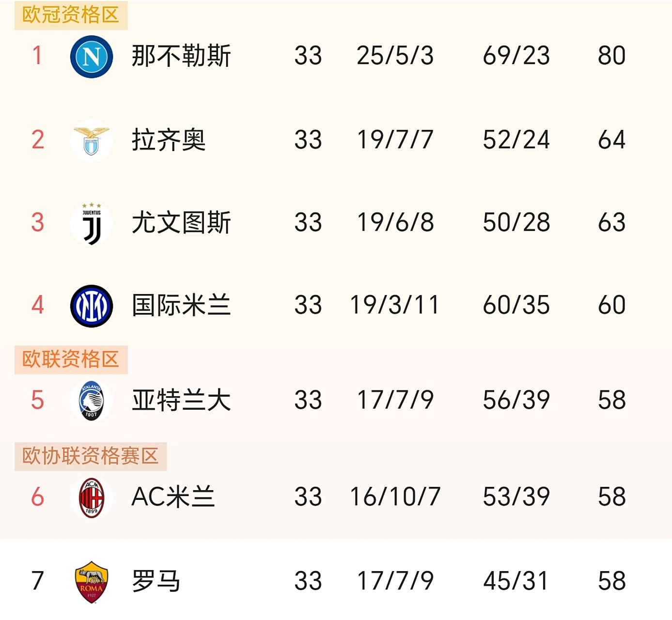The image size is (672, 620).
Task: Open the 国际米兰 team page
Action: pos(181,306)
